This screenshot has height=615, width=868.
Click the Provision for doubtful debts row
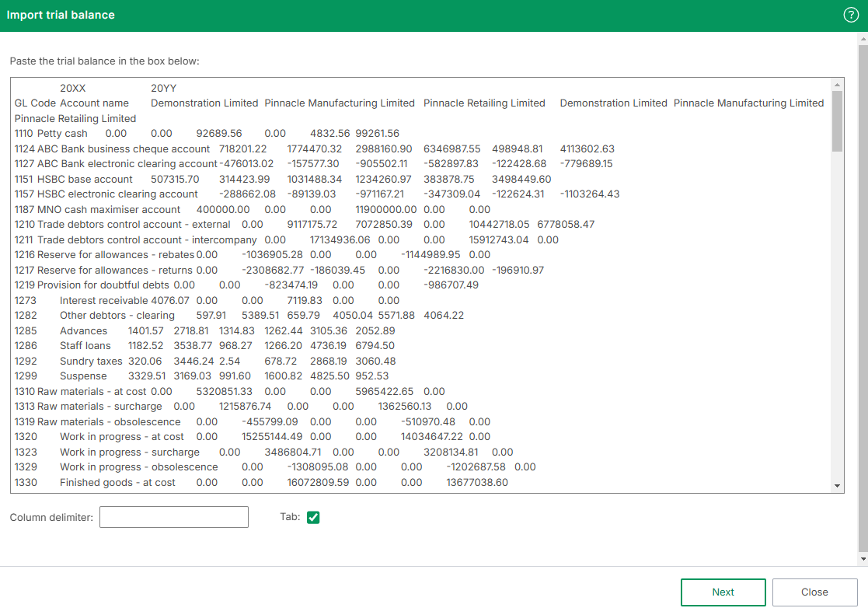tap(155, 285)
